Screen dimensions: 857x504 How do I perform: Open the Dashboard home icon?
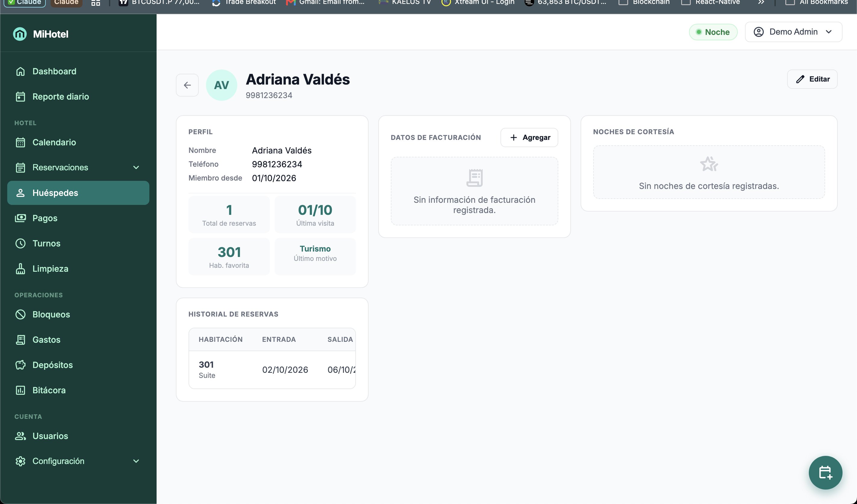pos(20,71)
